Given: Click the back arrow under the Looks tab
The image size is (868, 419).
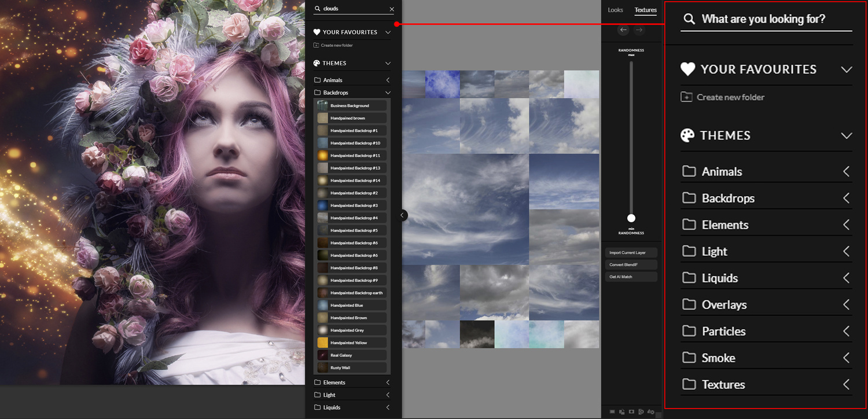Looking at the screenshot, I should [x=623, y=30].
